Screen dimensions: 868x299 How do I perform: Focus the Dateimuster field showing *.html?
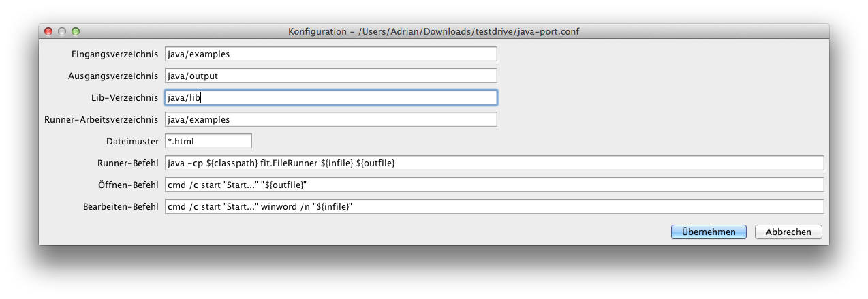tap(208, 141)
